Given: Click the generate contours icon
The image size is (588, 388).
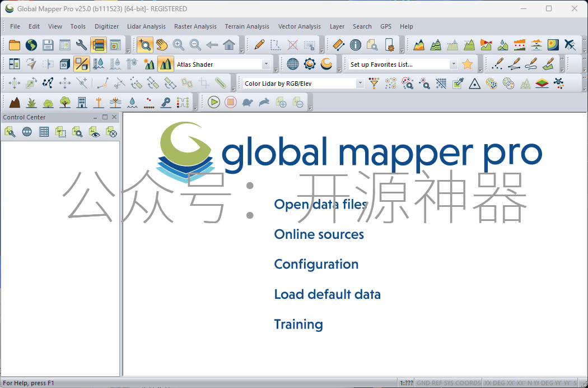Looking at the screenshot, I should click(436, 45).
